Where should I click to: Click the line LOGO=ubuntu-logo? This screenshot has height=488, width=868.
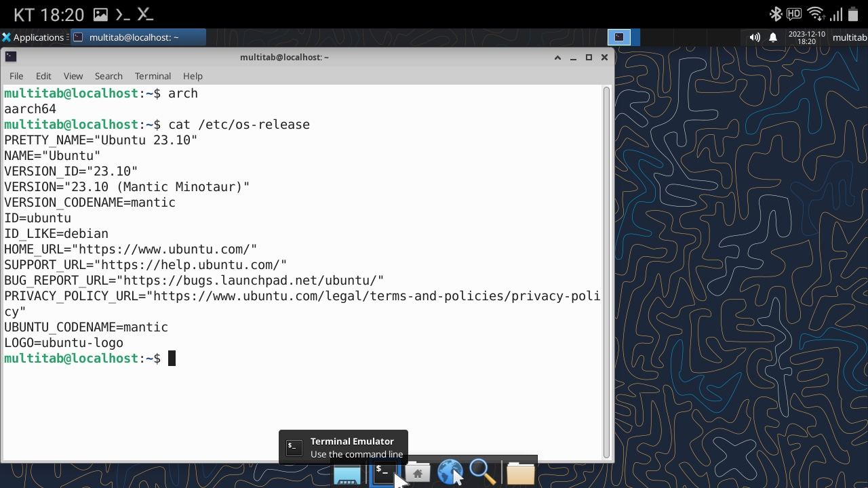pos(64,342)
